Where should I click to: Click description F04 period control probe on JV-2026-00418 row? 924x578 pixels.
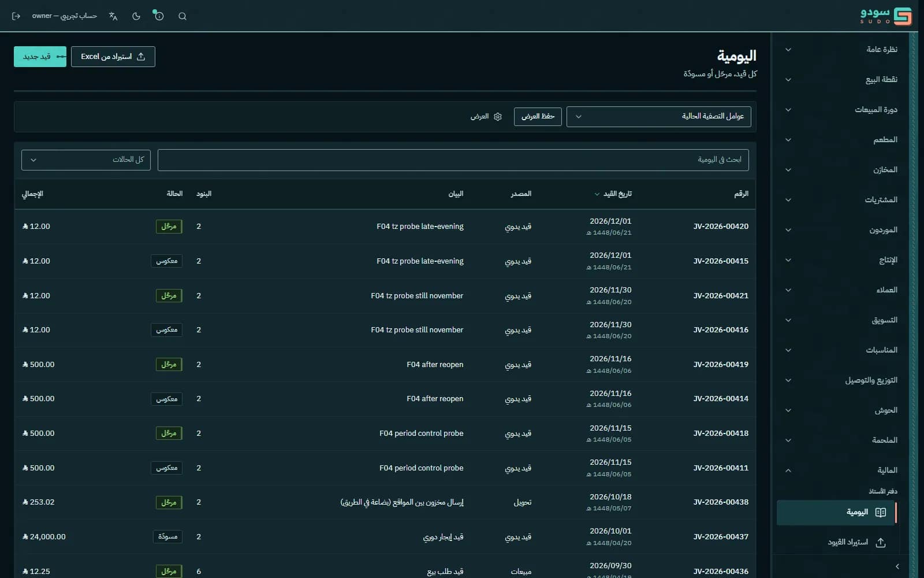pos(422,433)
